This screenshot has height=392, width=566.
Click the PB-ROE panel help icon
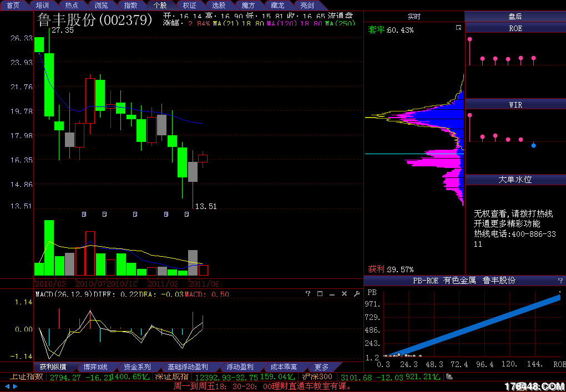(560, 281)
